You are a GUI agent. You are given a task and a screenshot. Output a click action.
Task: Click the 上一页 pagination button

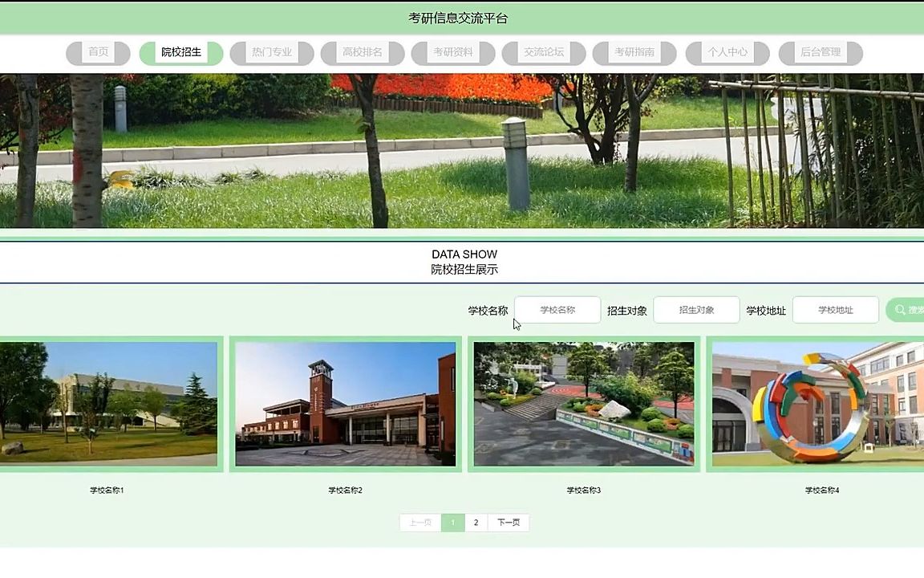420,522
